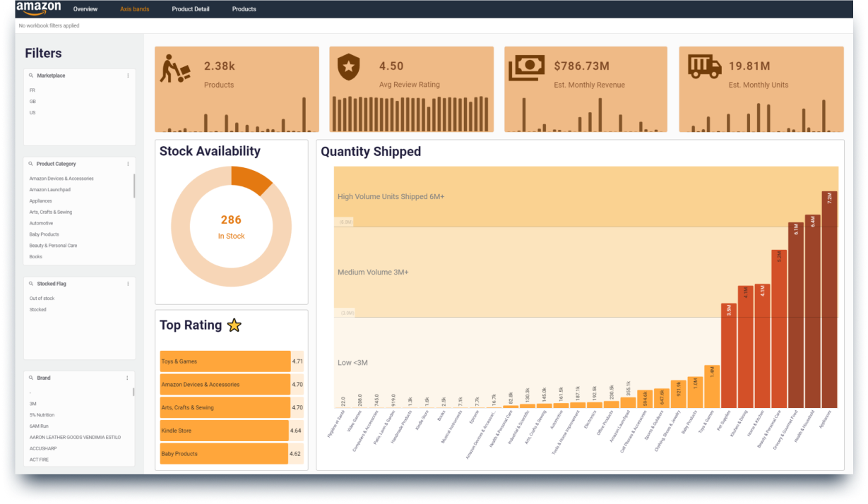This screenshot has height=504, width=868.
Task: Select brand 5% Nutrition
Action: (42, 415)
